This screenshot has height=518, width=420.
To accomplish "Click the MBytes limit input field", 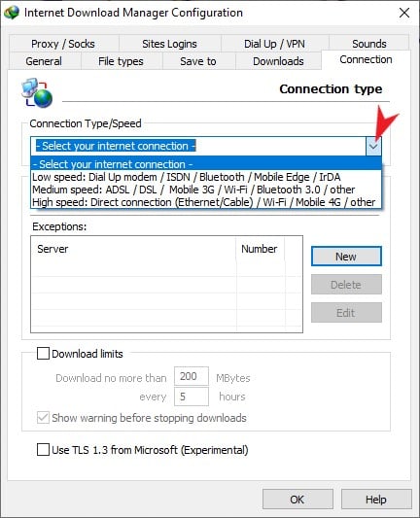I will (192, 376).
